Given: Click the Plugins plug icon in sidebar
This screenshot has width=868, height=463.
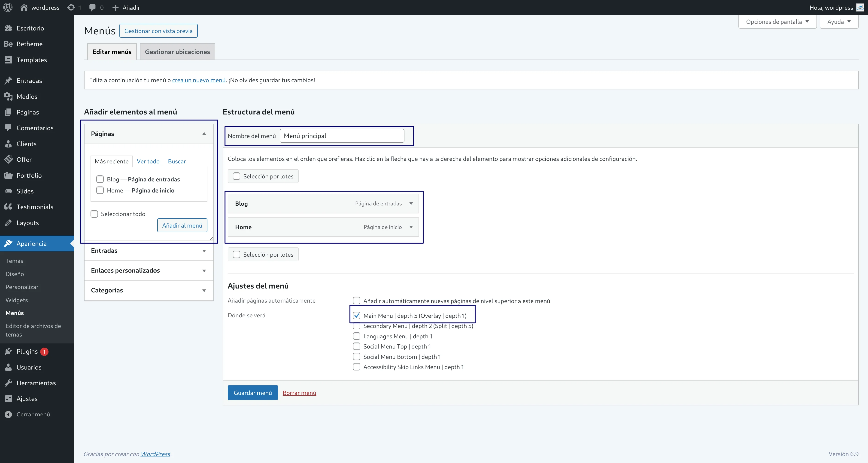Looking at the screenshot, I should pos(8,351).
